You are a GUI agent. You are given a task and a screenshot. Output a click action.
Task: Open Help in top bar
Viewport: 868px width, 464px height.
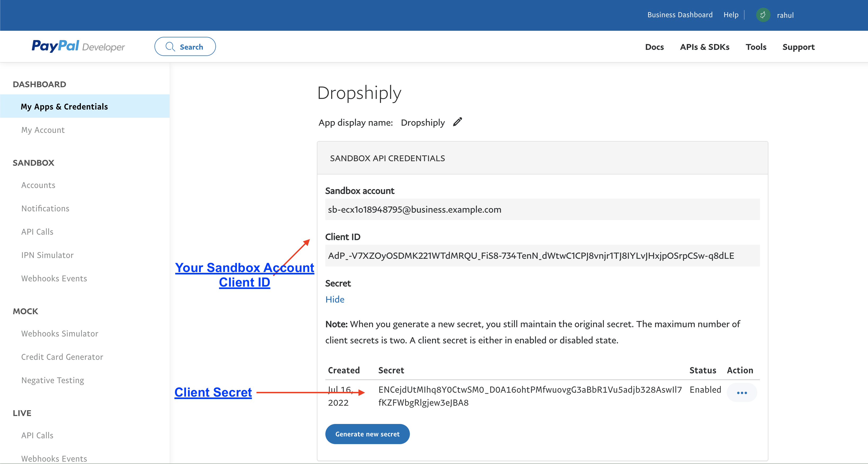pos(730,15)
